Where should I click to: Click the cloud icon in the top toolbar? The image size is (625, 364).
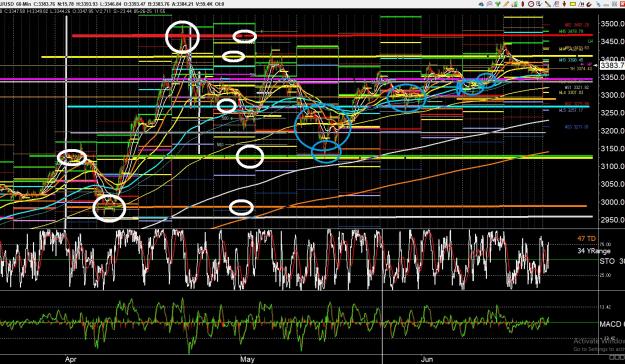tap(481, 4)
